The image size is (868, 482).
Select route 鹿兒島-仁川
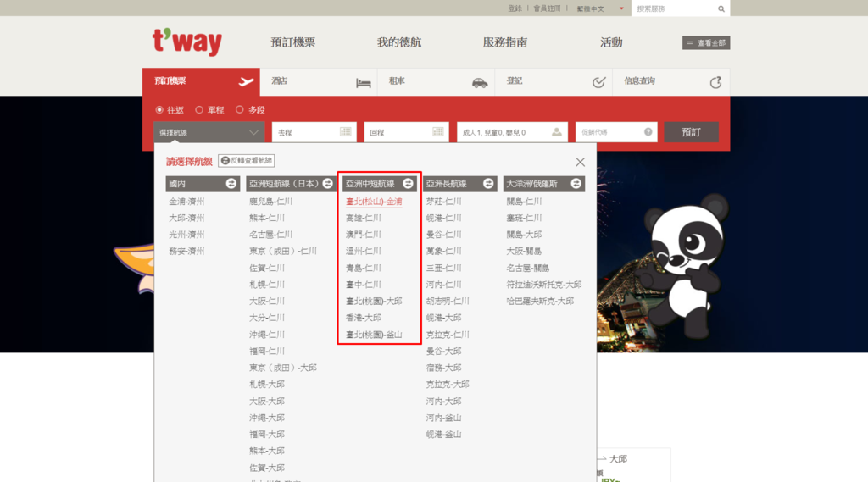click(x=270, y=202)
